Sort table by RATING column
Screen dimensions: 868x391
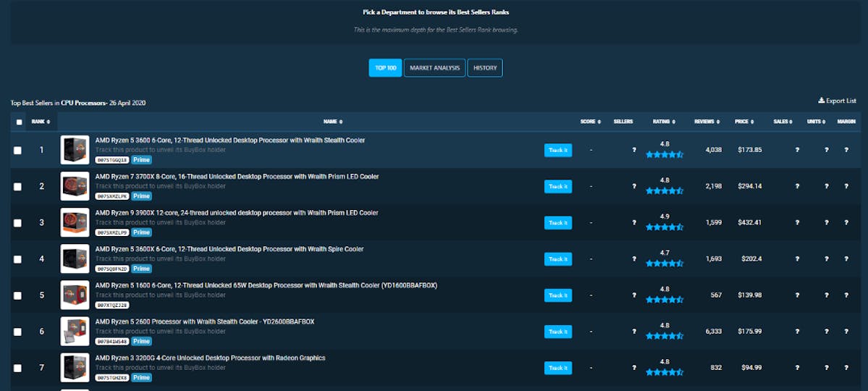665,122
